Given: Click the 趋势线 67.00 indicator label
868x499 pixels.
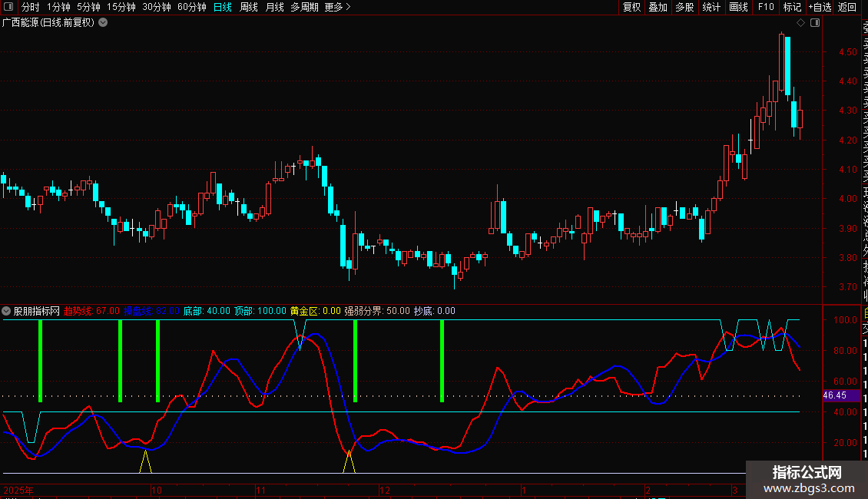Looking at the screenshot, I should [91, 311].
